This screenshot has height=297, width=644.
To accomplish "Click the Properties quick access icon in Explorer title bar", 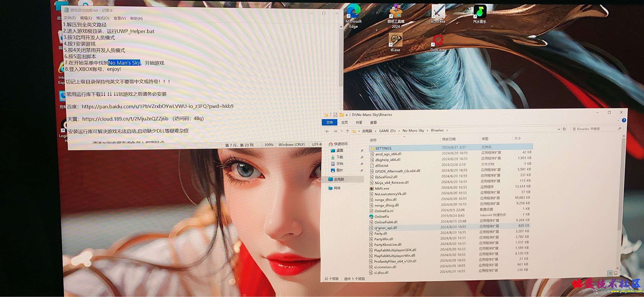I will click(x=335, y=115).
